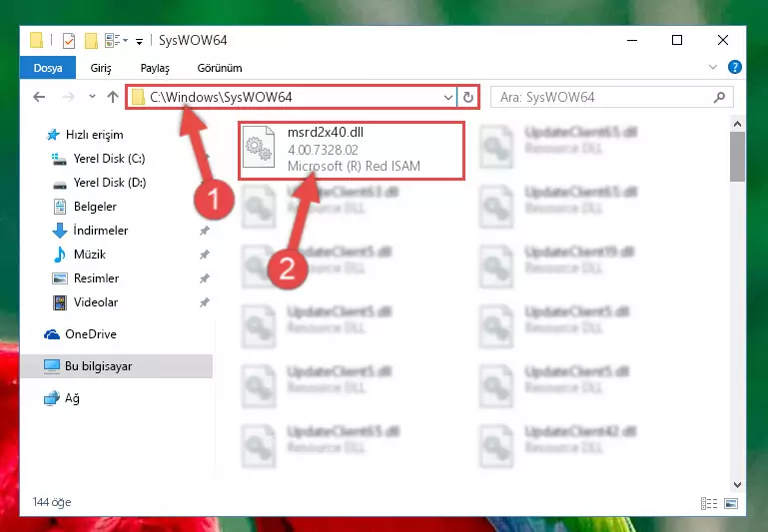The width and height of the screenshot is (768, 532).
Task: Refresh the SysWOW64 folder view
Action: [x=468, y=97]
